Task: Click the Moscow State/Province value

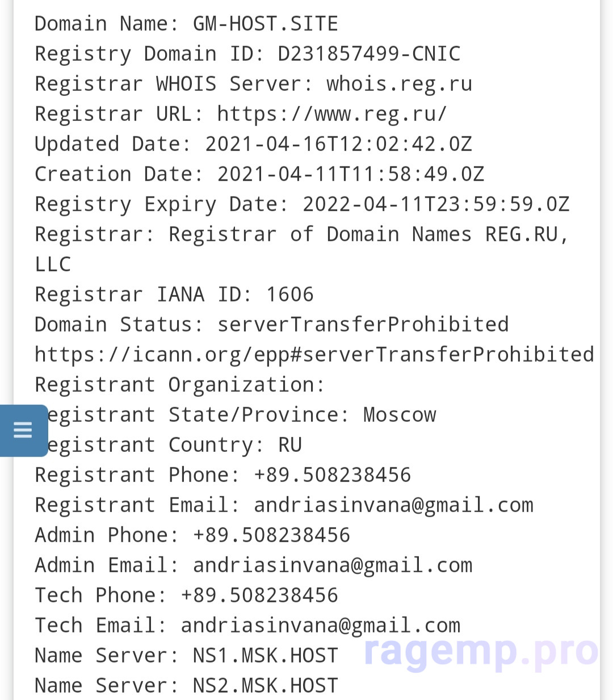Action: (400, 415)
